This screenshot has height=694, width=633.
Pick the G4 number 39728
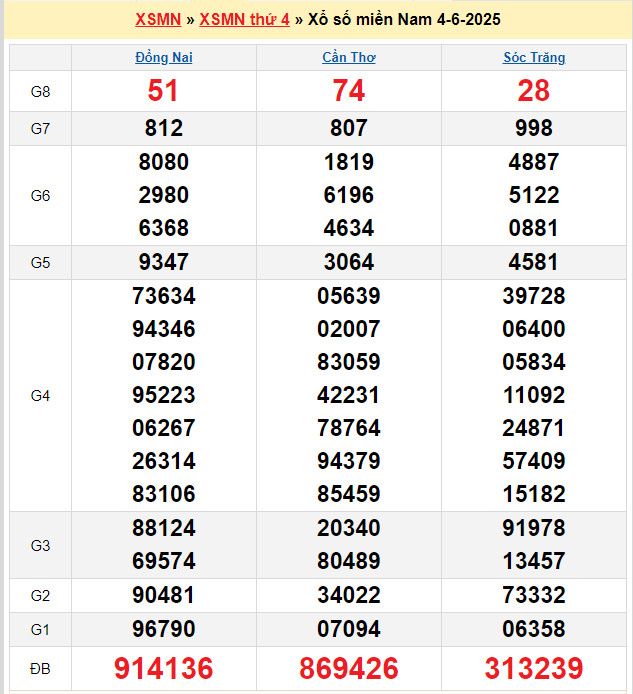click(534, 296)
